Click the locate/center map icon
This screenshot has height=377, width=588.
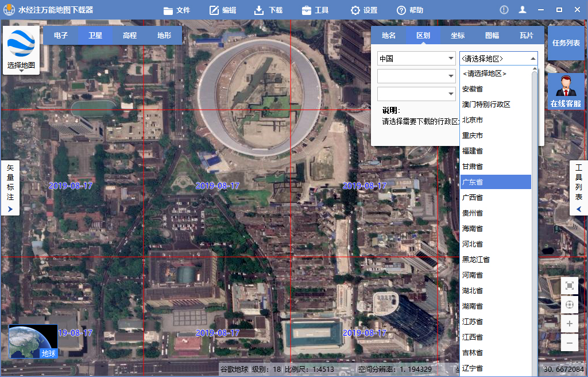[x=569, y=305]
